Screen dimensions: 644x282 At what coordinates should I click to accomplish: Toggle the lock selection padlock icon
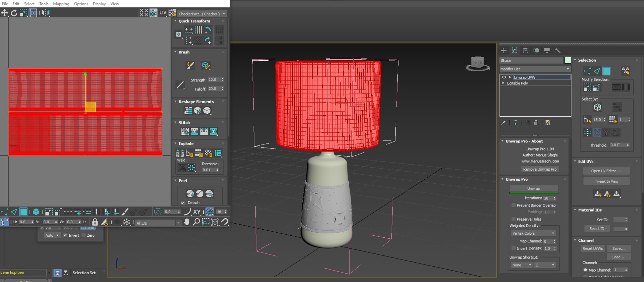click(95, 222)
